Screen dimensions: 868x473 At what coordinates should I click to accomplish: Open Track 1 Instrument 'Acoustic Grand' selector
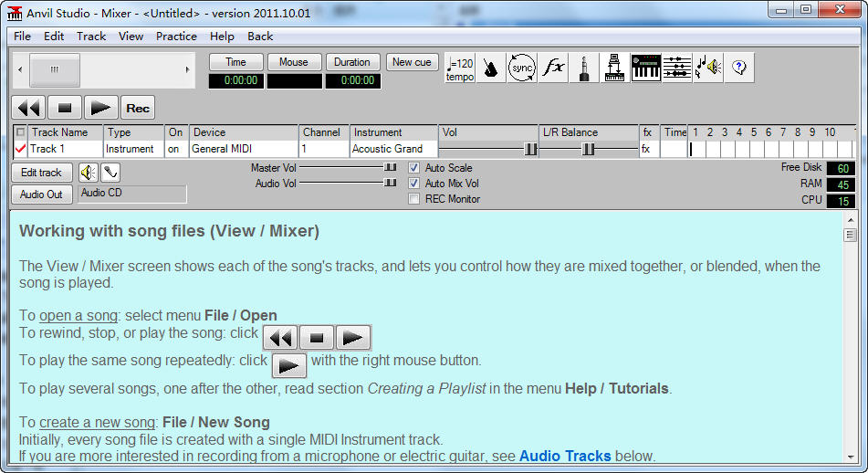click(393, 149)
